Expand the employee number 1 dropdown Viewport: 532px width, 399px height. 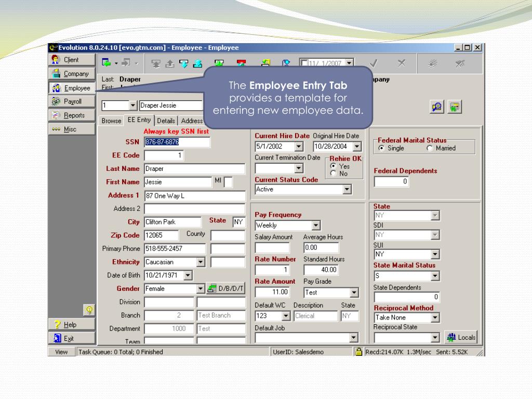[133, 105]
